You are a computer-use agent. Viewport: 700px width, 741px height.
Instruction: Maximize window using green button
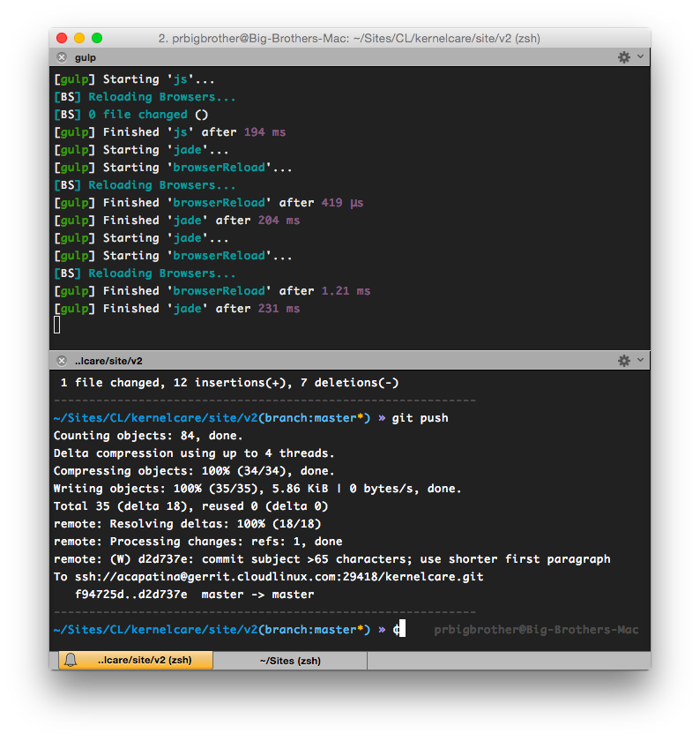[97, 38]
